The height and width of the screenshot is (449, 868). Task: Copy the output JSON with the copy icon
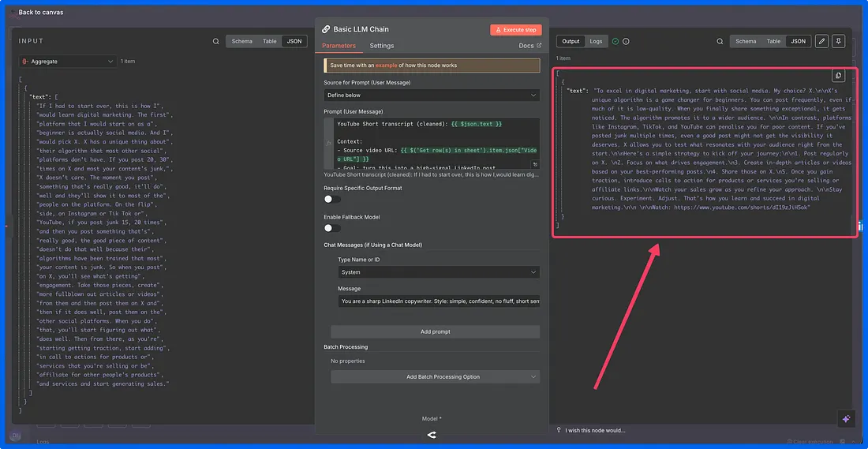(x=839, y=76)
